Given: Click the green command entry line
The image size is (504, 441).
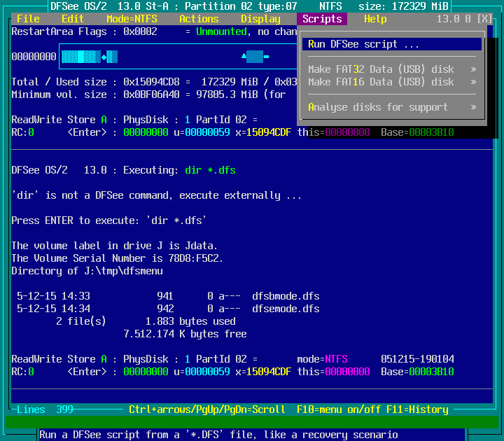Looking at the screenshot, I should (252, 422).
